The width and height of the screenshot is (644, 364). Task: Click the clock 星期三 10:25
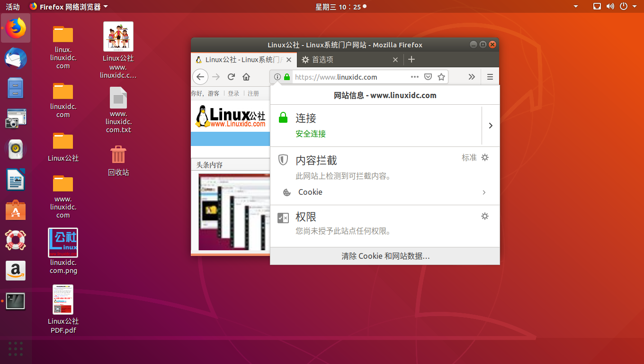tap(338, 7)
